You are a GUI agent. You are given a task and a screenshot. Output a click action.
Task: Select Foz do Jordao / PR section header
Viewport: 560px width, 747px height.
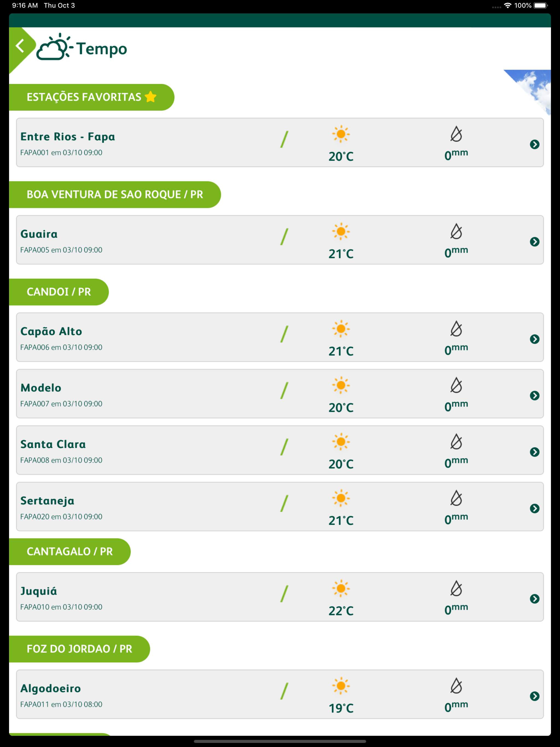point(79,649)
